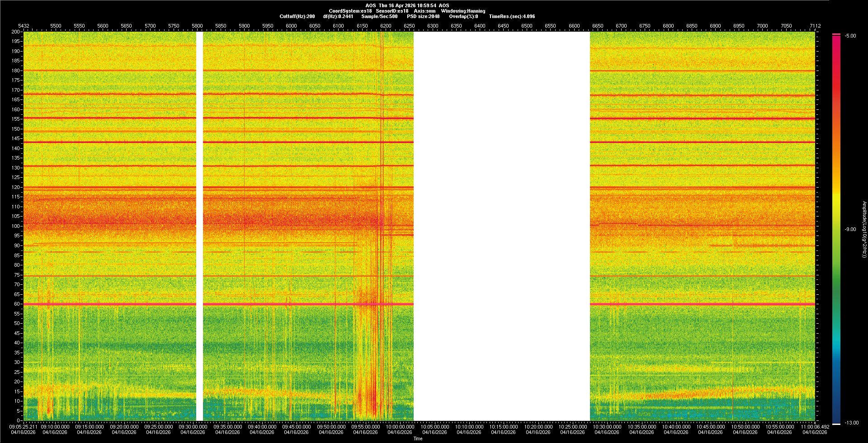The width and height of the screenshot is (868, 443).
Task: Click the PSD size:2048 parameter
Action: click(423, 17)
